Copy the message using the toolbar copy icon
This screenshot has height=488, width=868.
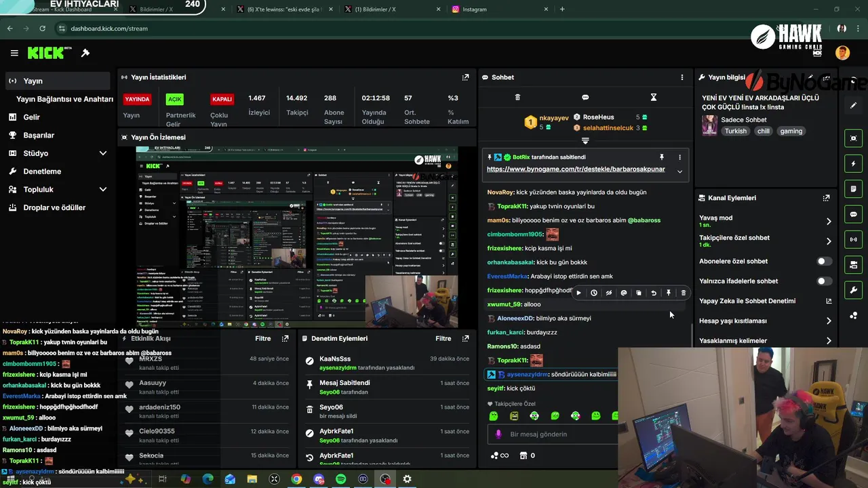pyautogui.click(x=638, y=293)
